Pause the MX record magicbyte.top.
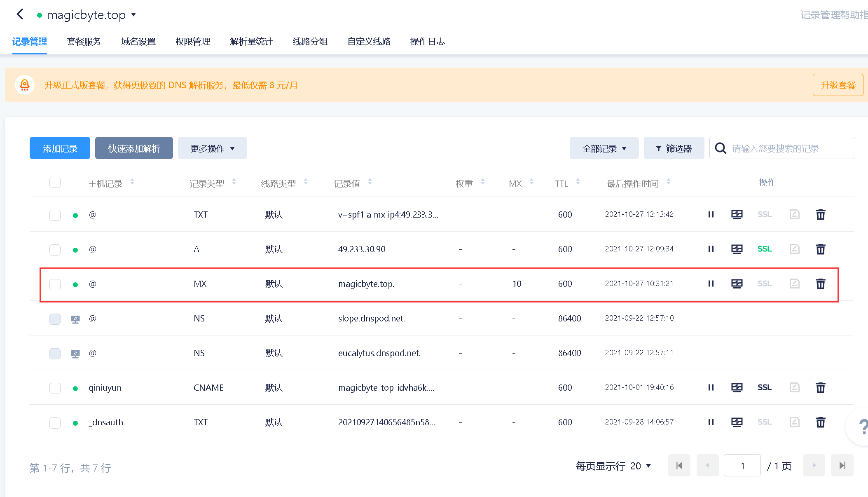 point(711,284)
